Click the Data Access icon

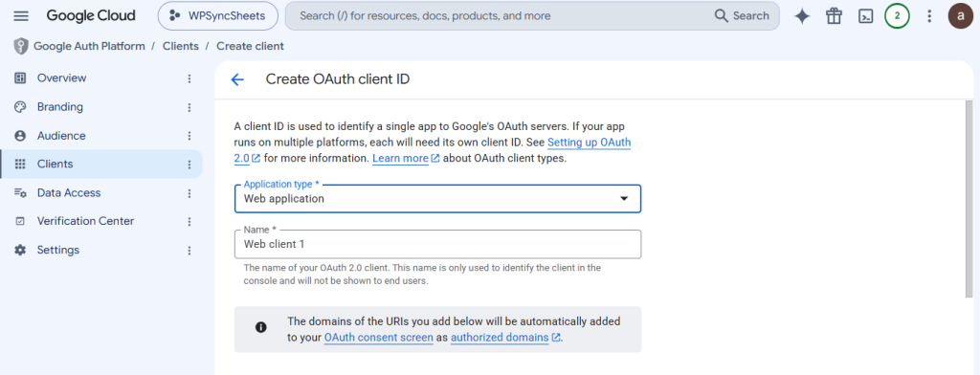20,192
